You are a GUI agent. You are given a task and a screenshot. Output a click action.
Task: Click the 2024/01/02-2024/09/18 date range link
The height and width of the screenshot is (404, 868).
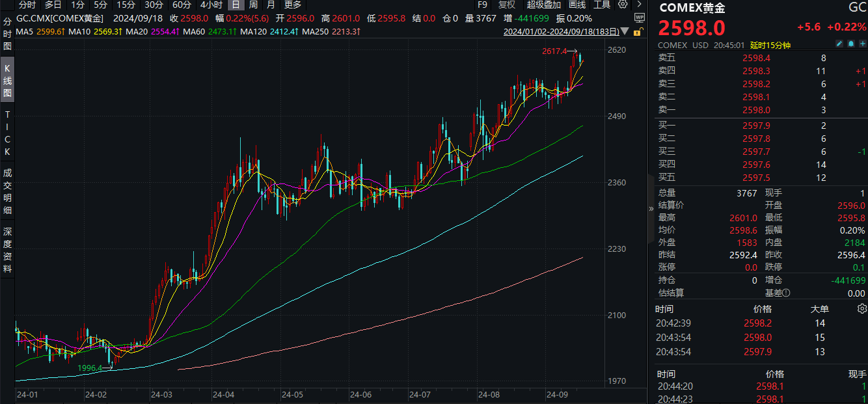click(562, 31)
